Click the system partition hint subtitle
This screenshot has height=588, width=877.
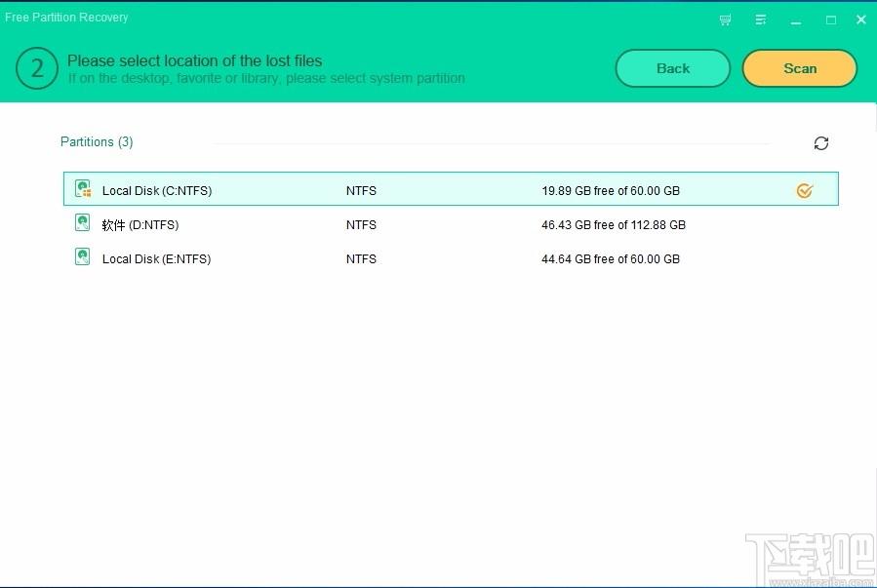(x=266, y=78)
